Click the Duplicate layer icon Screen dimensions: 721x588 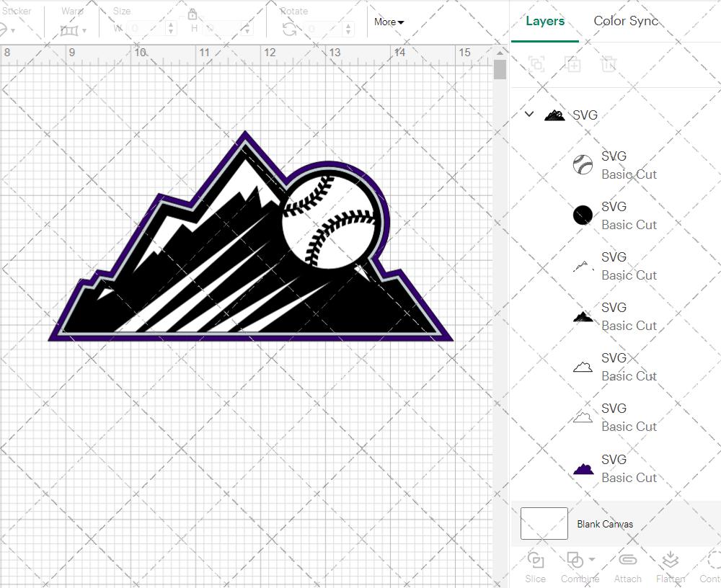pyautogui.click(x=572, y=64)
